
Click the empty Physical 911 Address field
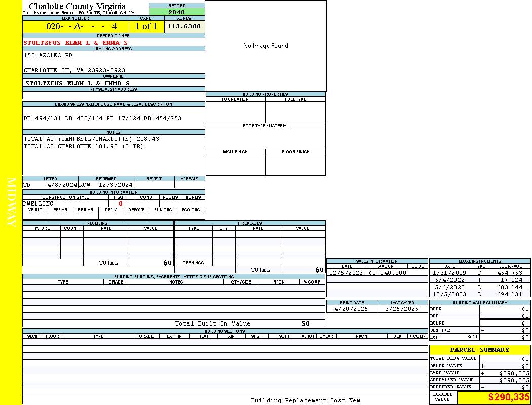point(113,95)
